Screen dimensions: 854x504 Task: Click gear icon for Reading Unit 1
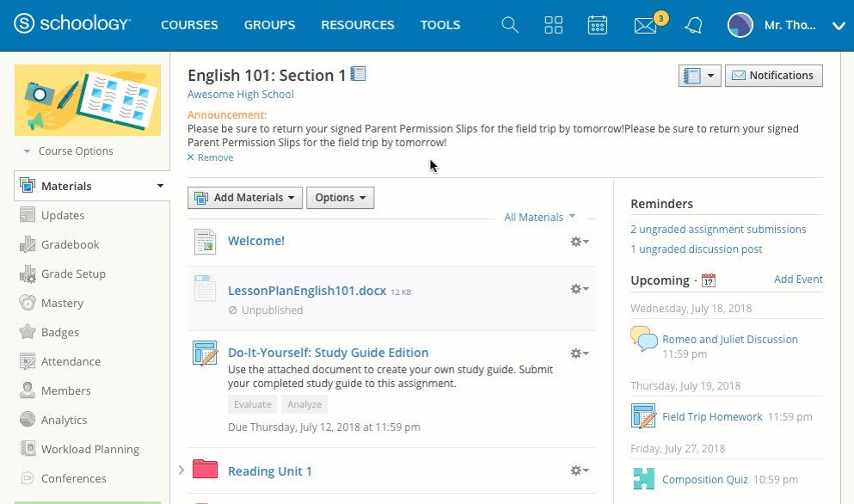click(x=580, y=470)
